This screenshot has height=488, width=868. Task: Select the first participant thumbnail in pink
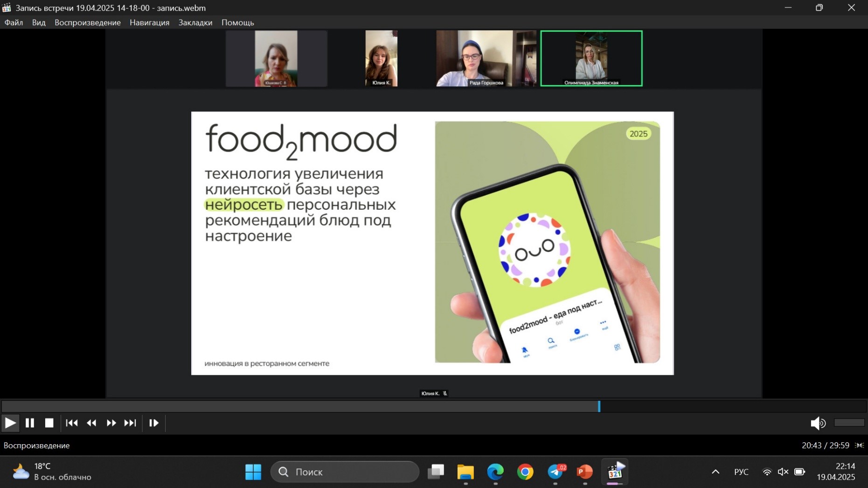point(276,58)
